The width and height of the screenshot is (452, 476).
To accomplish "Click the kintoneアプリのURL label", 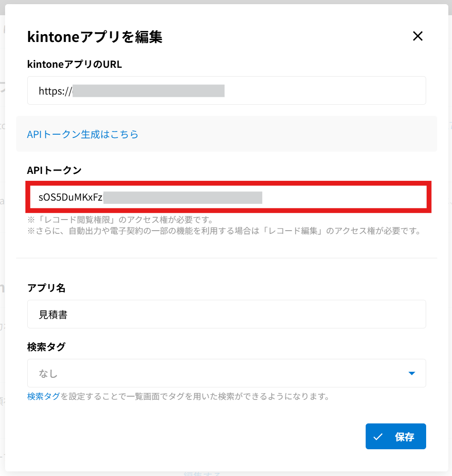I will pyautogui.click(x=74, y=64).
